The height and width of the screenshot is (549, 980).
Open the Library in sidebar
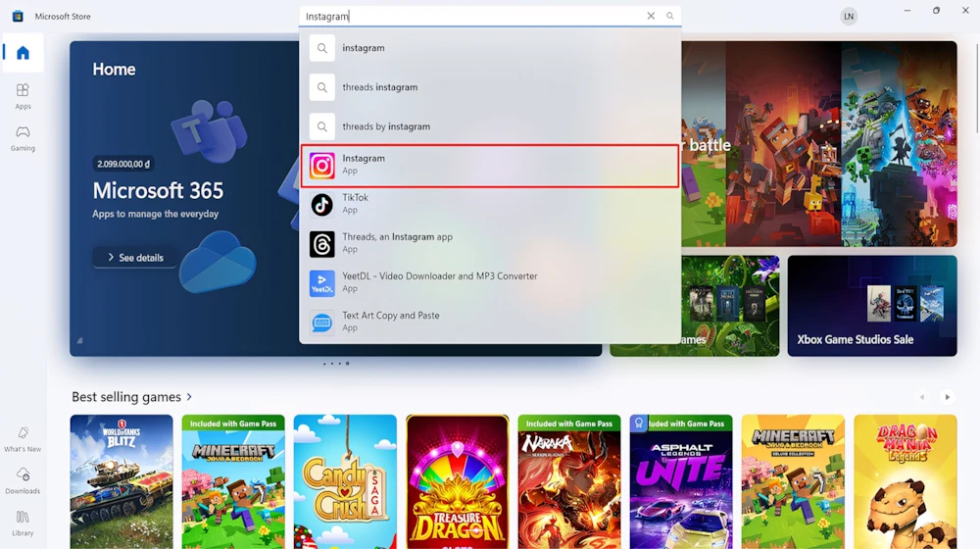click(24, 524)
